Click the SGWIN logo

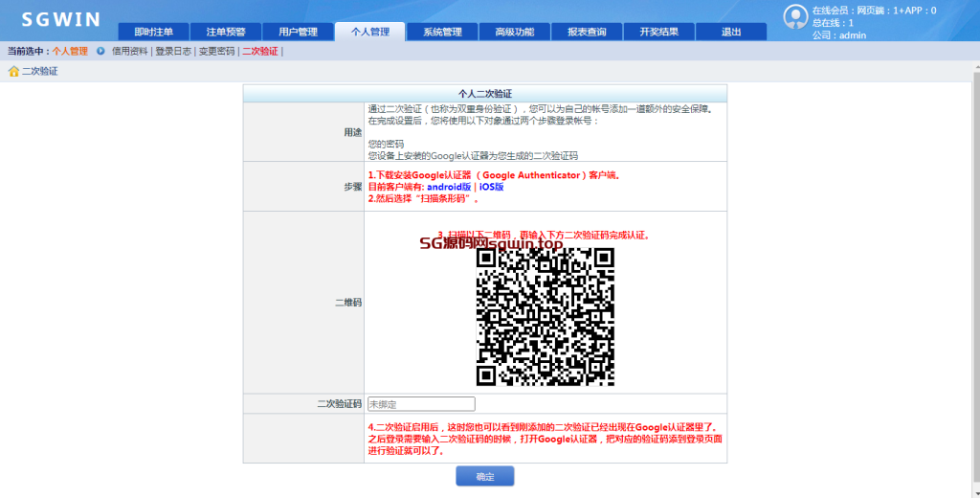[x=60, y=19]
